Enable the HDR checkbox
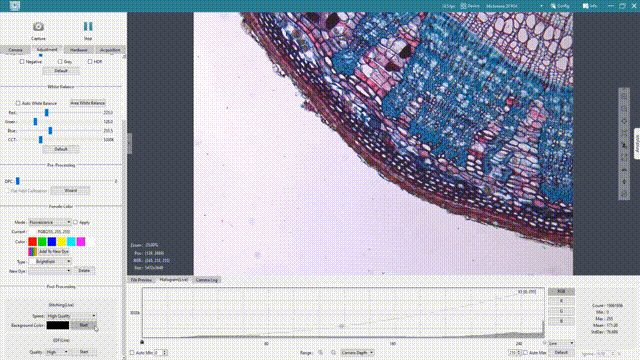Viewport: 640px width, 360px height. point(90,62)
